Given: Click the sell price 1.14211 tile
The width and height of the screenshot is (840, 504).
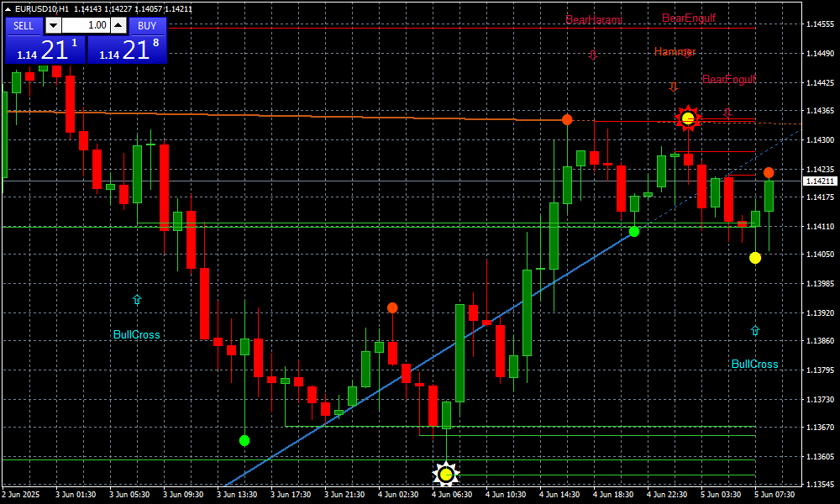Looking at the screenshot, I should click(x=45, y=50).
